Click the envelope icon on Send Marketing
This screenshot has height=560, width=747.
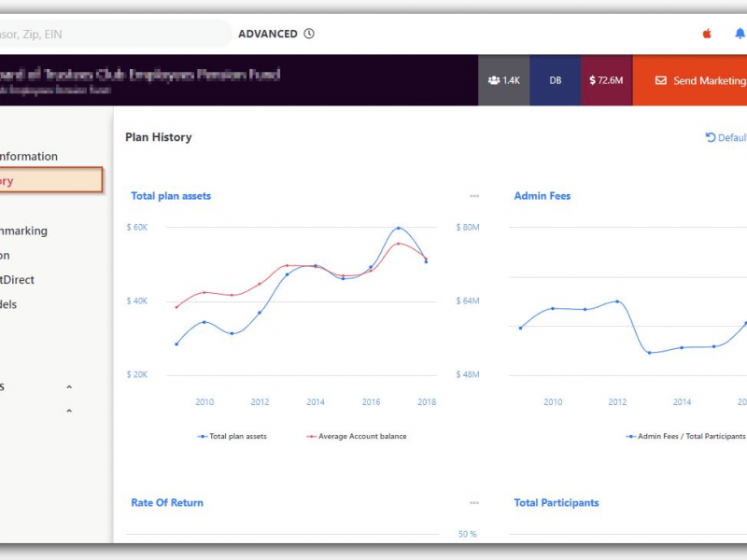[661, 81]
